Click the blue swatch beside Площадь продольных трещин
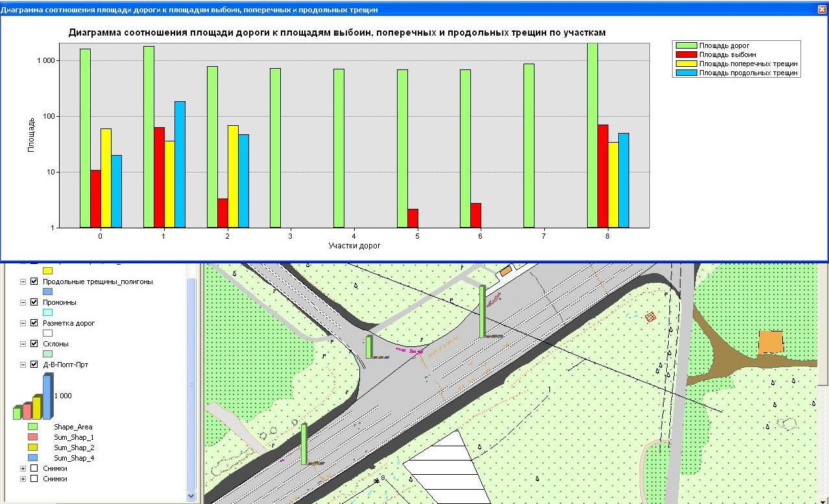 pos(686,73)
